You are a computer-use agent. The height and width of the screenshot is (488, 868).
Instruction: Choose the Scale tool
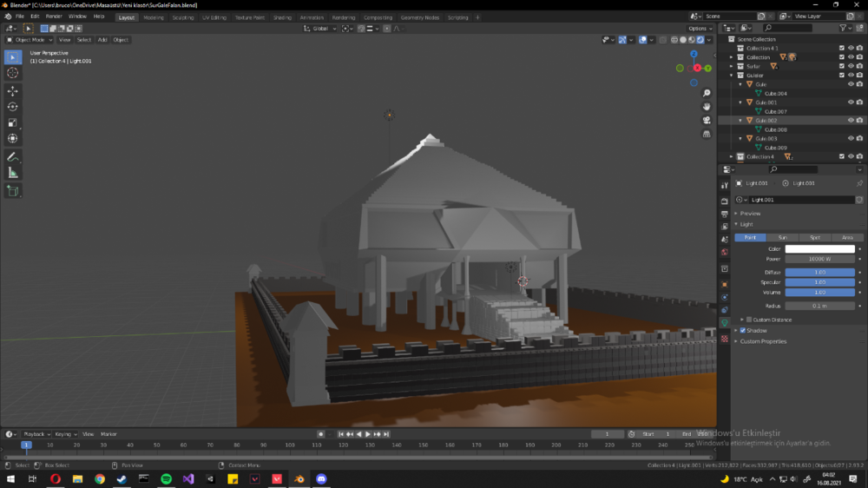coord(13,122)
